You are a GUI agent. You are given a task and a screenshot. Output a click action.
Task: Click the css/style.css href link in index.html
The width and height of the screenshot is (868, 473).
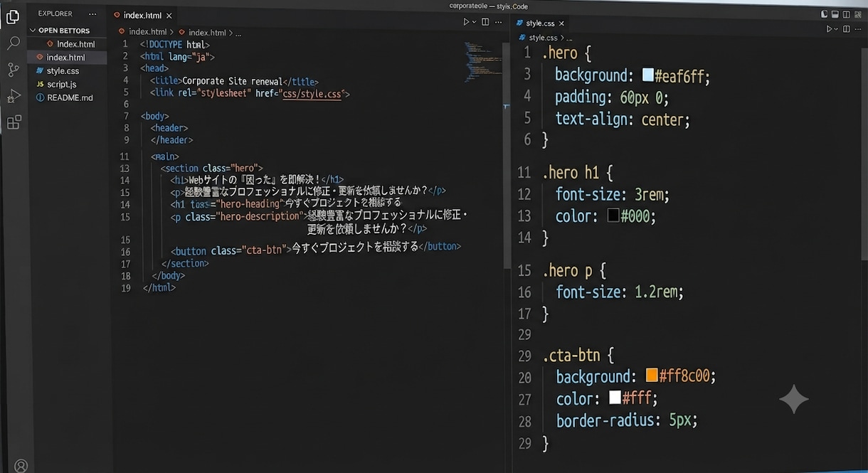point(312,93)
